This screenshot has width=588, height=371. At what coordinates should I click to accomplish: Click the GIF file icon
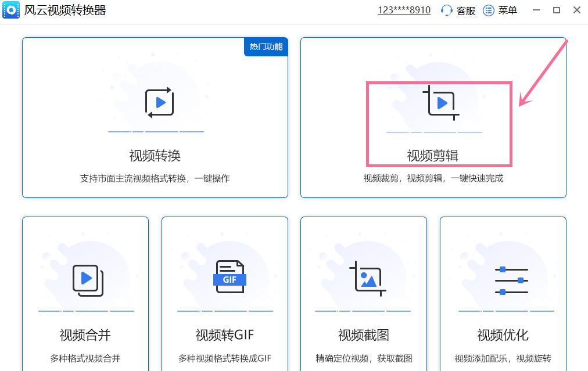click(x=230, y=276)
